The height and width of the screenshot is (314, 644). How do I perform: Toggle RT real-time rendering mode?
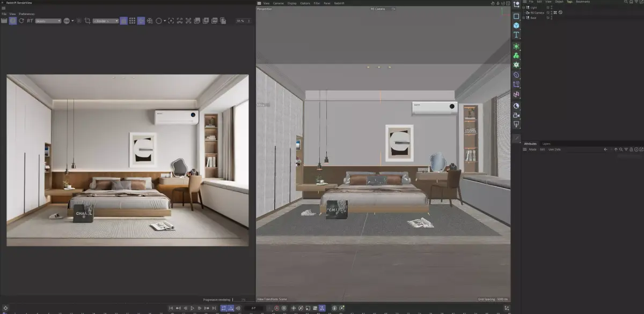tap(30, 20)
